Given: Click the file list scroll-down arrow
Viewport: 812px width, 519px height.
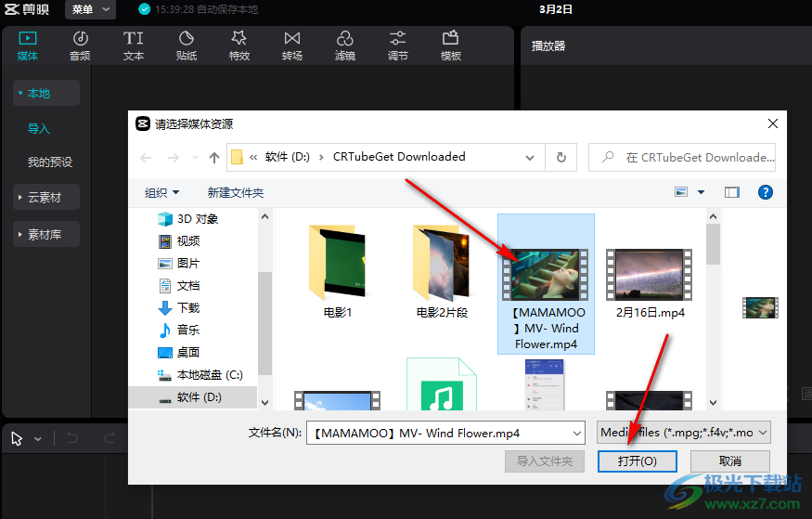Looking at the screenshot, I should tap(713, 402).
